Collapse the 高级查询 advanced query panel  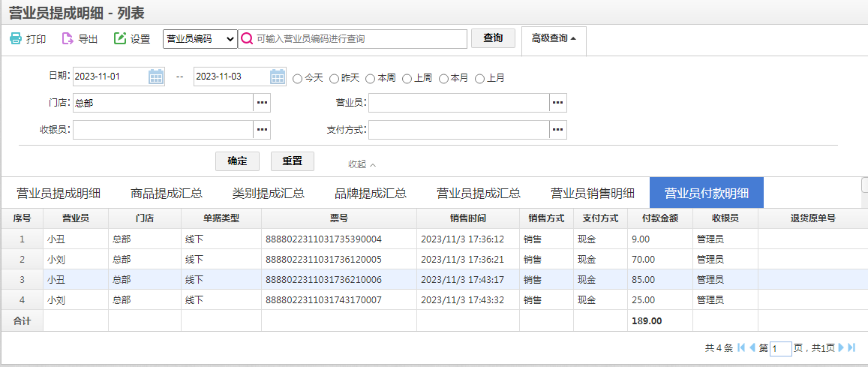pos(554,38)
